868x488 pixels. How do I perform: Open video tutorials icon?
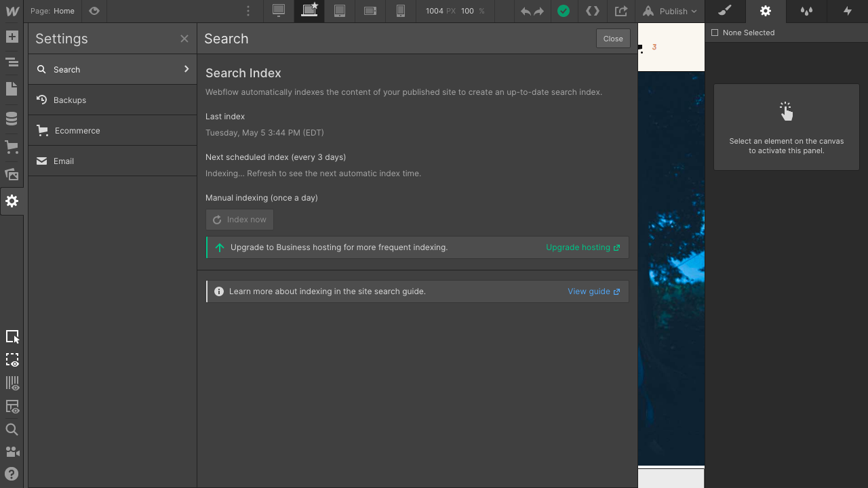coord(12,452)
